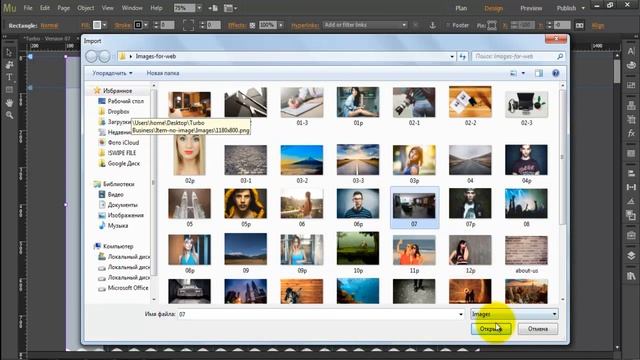Screen dimensions: 640x360
Task: Click the Forward navigation arrow in Import dialog
Action: coord(104,56)
